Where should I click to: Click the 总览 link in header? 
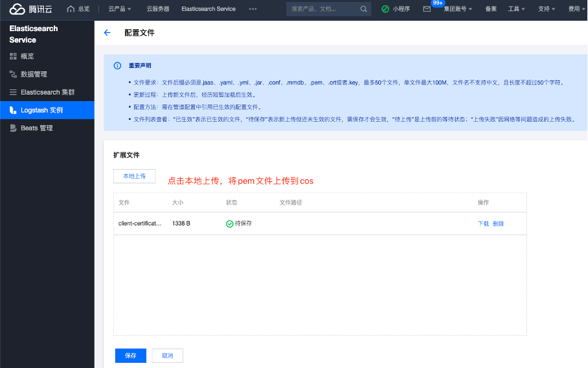pyautogui.click(x=84, y=9)
